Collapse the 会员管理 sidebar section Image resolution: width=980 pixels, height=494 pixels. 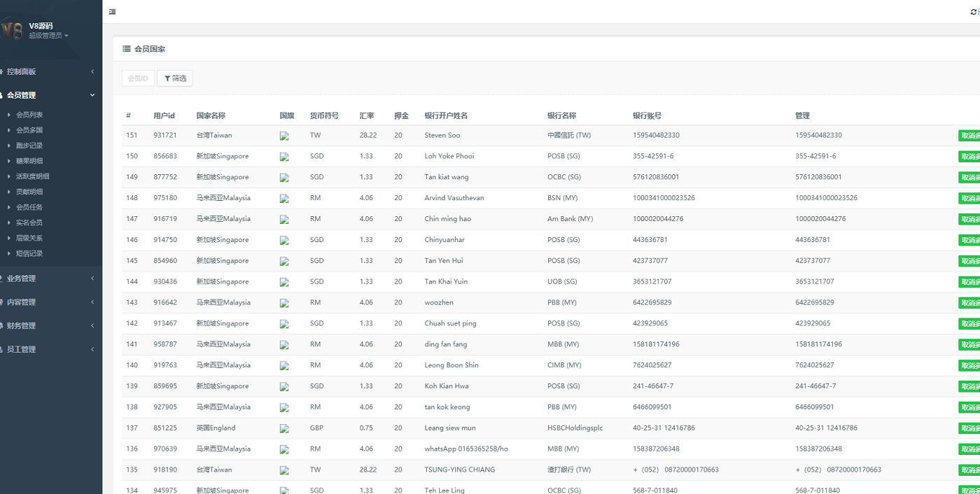(49, 95)
